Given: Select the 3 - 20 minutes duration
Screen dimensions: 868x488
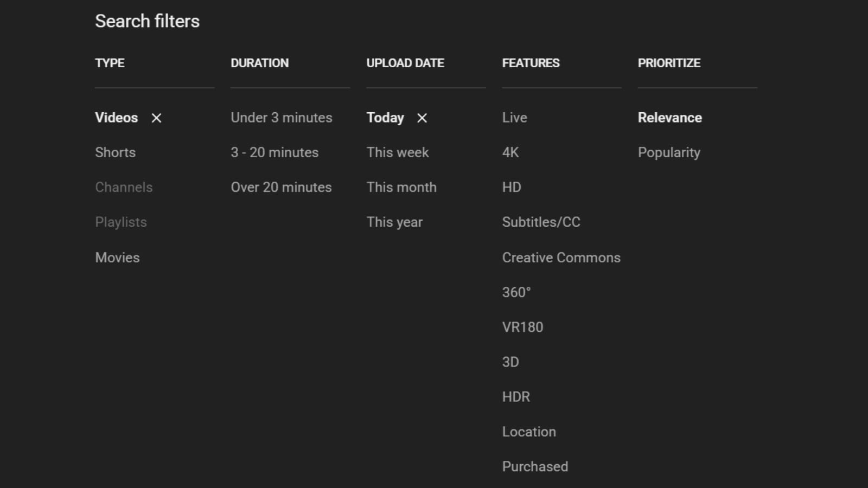Looking at the screenshot, I should (x=275, y=152).
